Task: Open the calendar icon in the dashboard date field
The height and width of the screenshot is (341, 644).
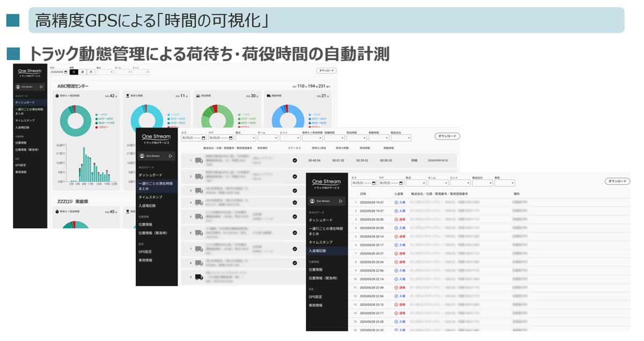Action: pyautogui.click(x=66, y=72)
